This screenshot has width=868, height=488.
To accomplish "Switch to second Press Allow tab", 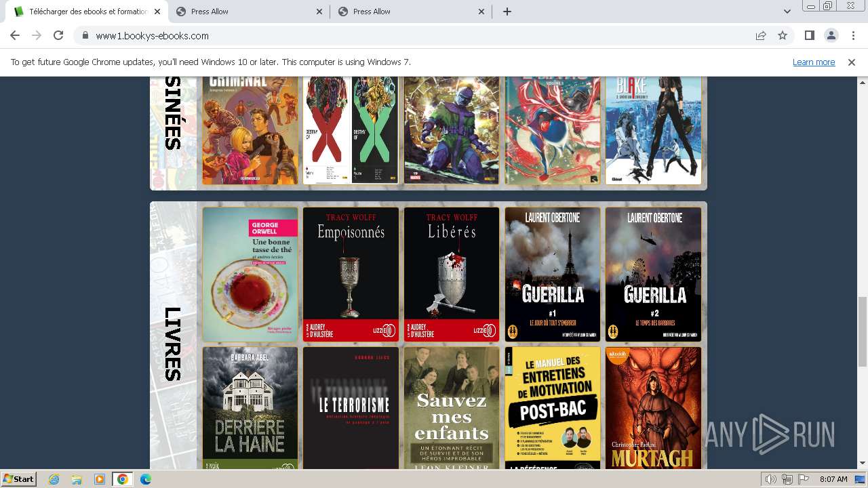I will coord(250,12).
